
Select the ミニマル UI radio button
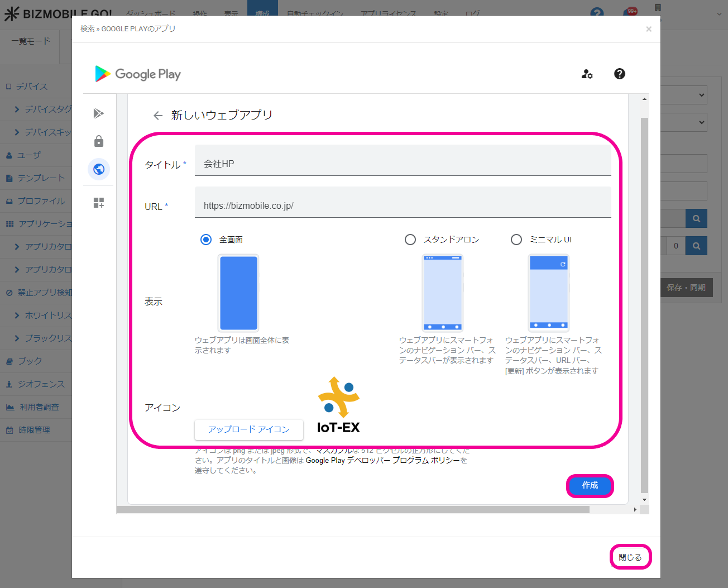516,240
